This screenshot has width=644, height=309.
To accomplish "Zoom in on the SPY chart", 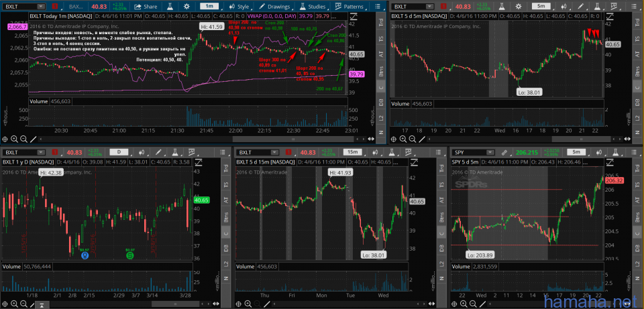I will (x=464, y=304).
